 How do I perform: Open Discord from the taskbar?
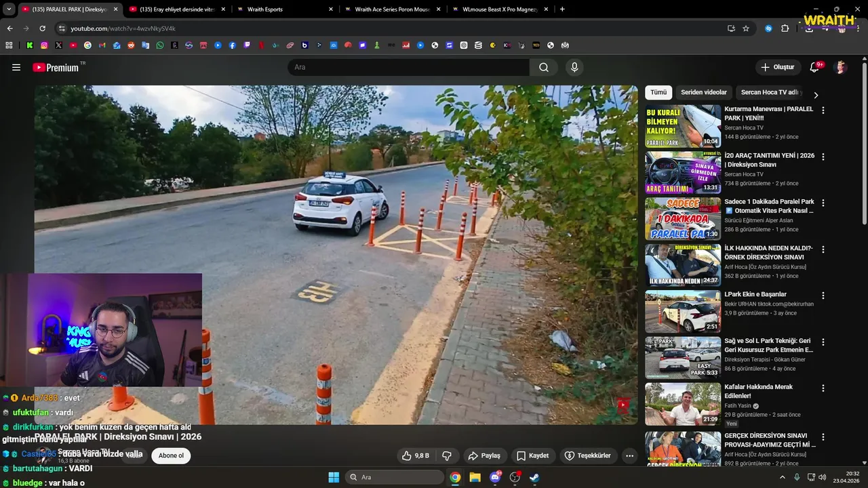(495, 477)
